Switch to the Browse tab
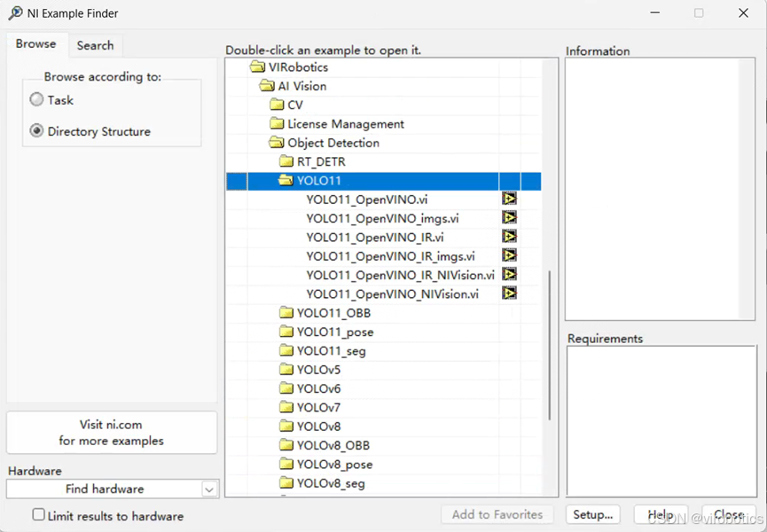 pos(35,44)
